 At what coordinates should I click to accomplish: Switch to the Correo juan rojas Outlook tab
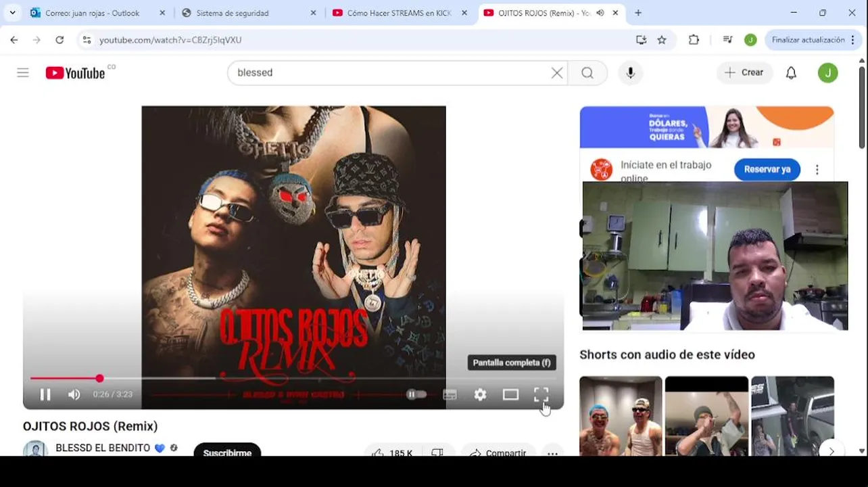click(93, 13)
